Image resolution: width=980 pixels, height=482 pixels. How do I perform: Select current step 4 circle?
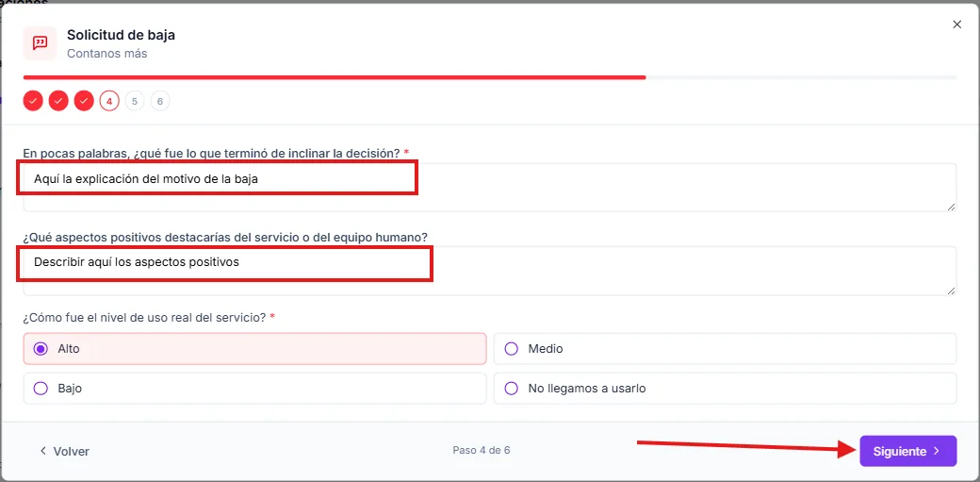tap(109, 101)
